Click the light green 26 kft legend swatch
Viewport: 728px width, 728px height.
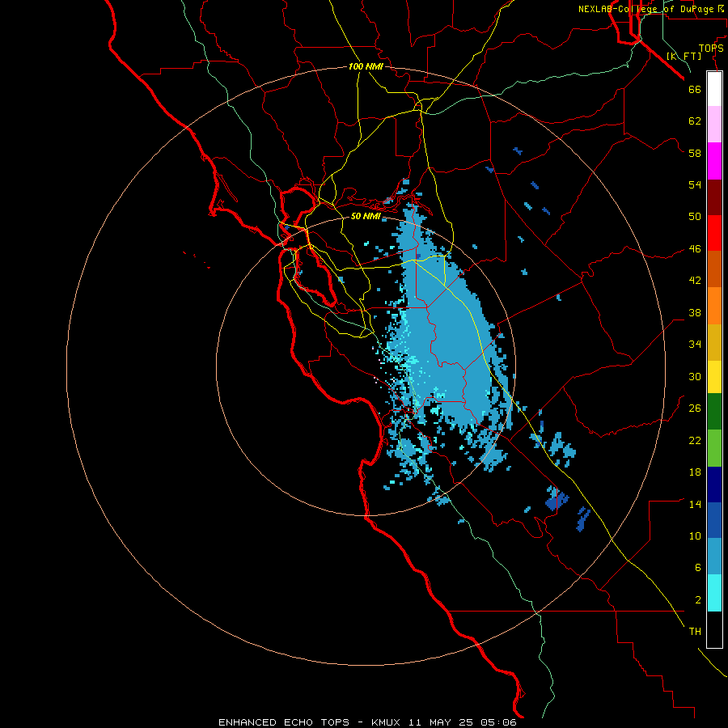[x=714, y=448]
